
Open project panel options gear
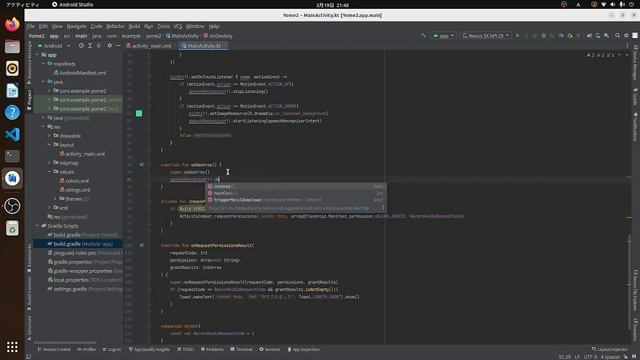[x=109, y=46]
